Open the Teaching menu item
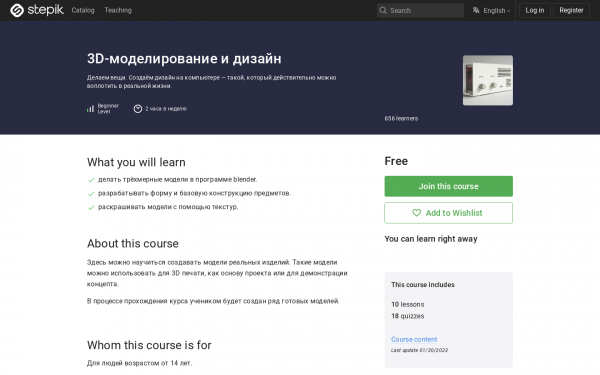This screenshot has height=375, width=600. pos(118,10)
